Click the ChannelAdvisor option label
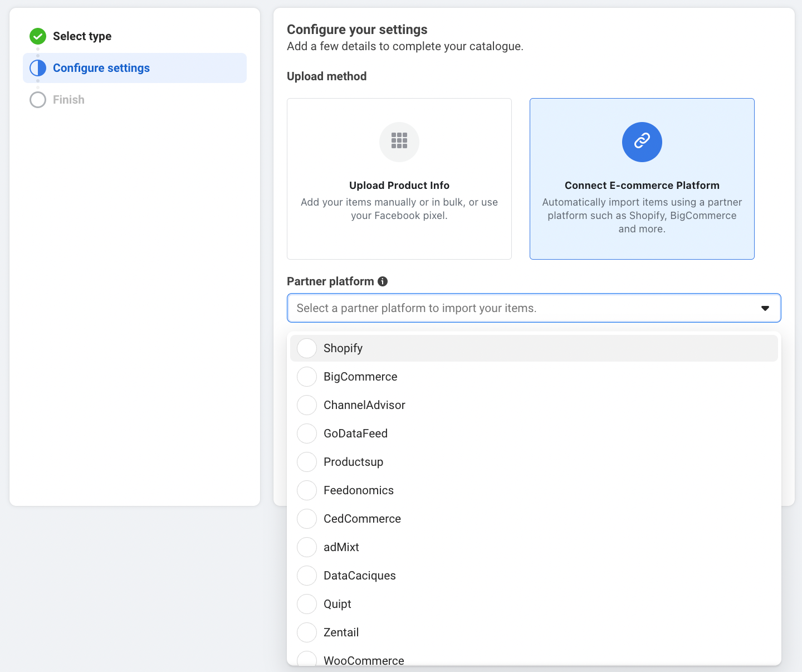802x672 pixels. click(364, 405)
